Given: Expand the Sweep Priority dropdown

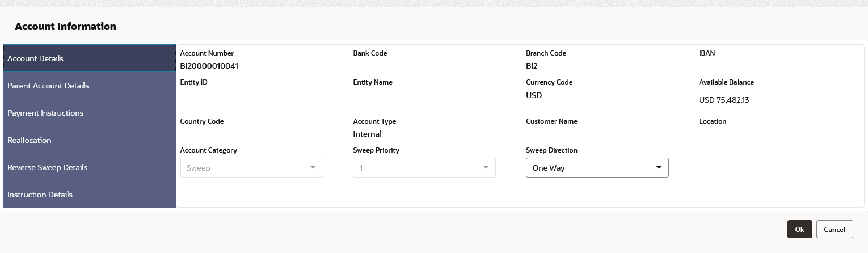Looking at the screenshot, I should (x=486, y=168).
